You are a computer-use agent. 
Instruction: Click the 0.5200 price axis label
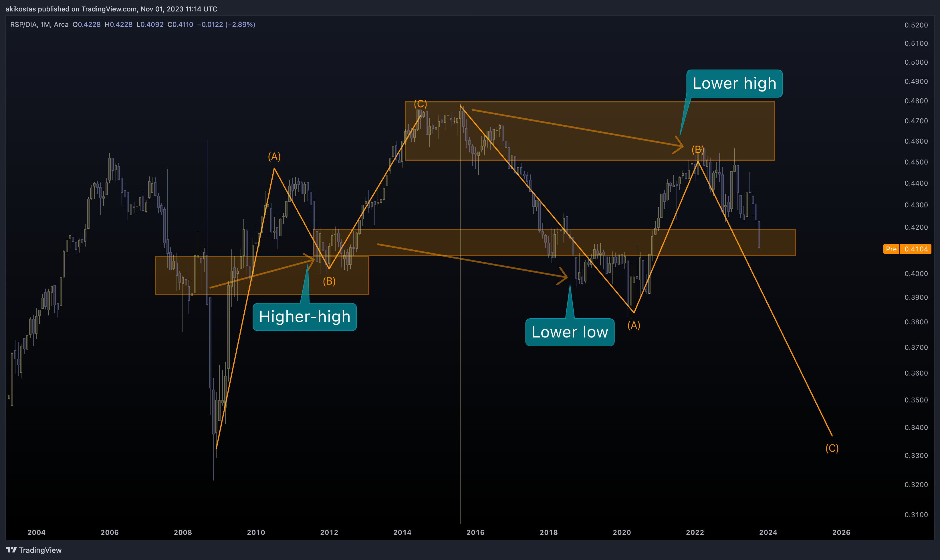pos(916,25)
